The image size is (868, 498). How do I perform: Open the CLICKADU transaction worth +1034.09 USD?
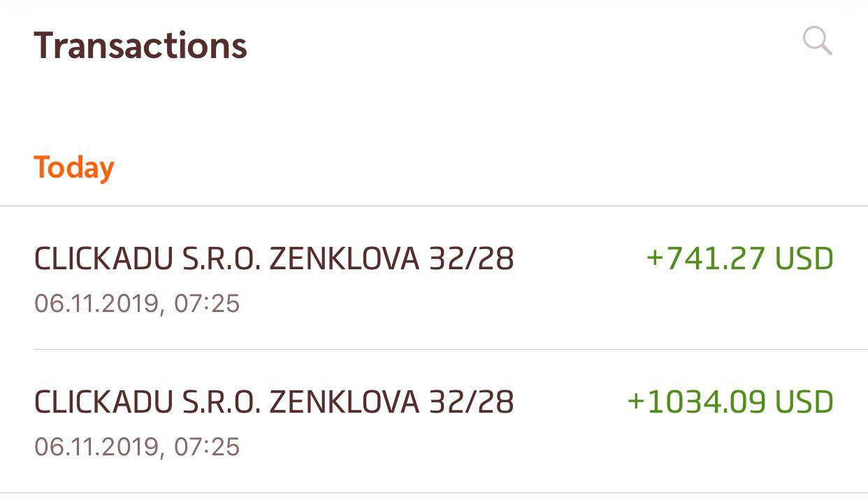point(434,421)
